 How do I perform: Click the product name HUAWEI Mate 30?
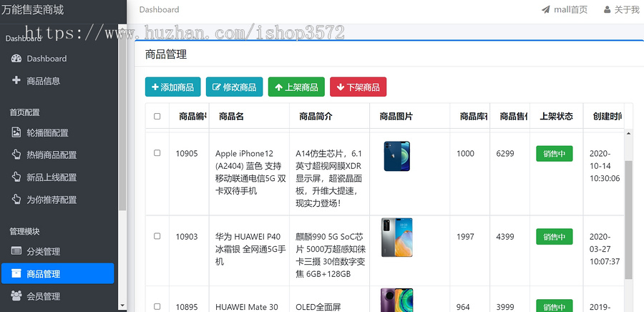pos(246,307)
